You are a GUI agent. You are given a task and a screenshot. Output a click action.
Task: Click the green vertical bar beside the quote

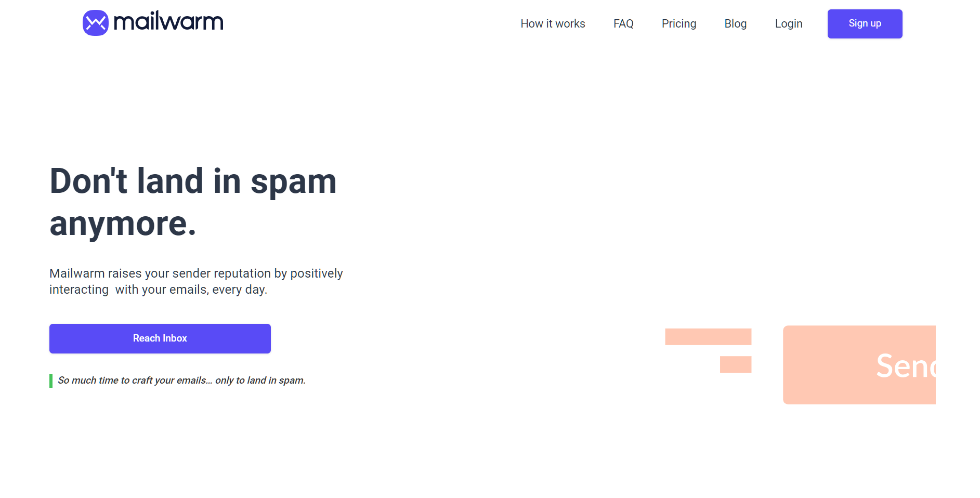[51, 381]
